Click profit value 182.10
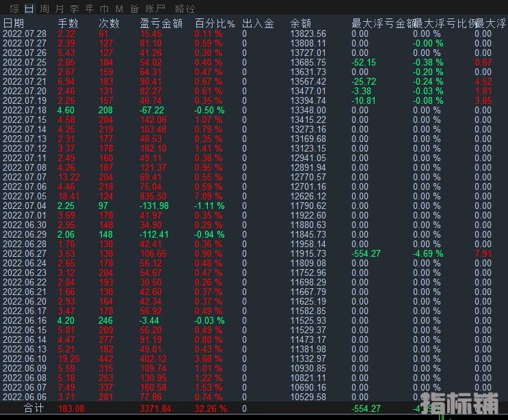The image size is (508, 420). 153,148
